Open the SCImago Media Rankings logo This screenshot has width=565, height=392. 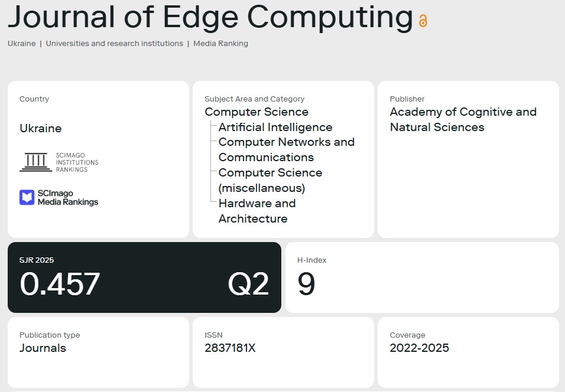point(59,198)
